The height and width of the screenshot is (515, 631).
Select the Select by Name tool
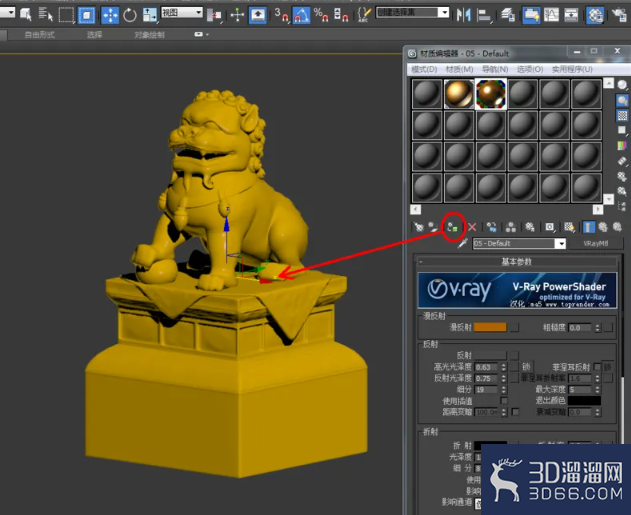click(45, 15)
